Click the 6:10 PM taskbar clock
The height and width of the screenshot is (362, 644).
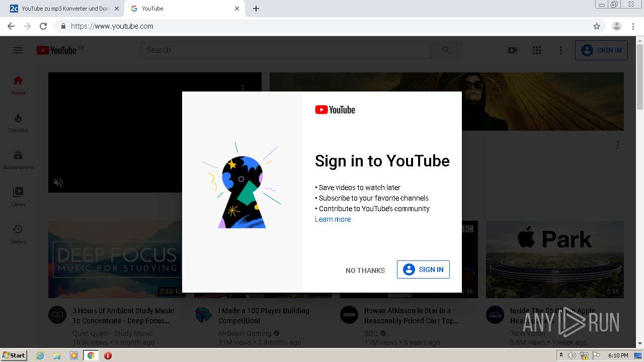point(618,355)
